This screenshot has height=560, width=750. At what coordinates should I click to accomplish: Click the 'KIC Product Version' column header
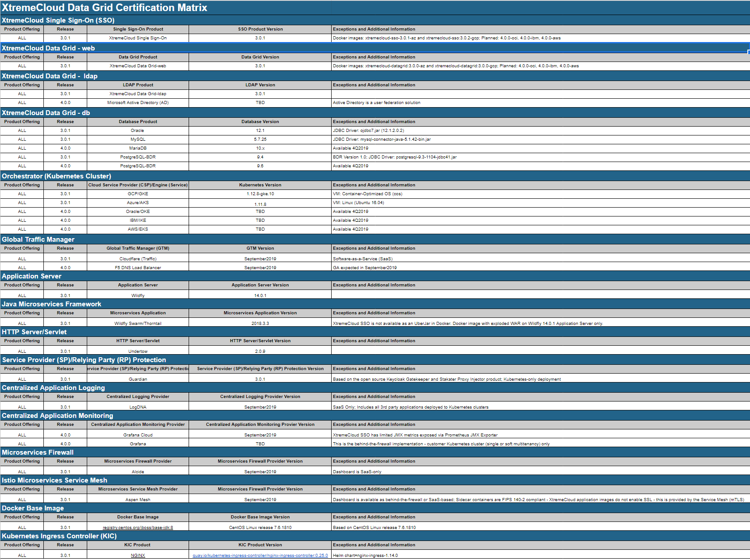pos(260,545)
